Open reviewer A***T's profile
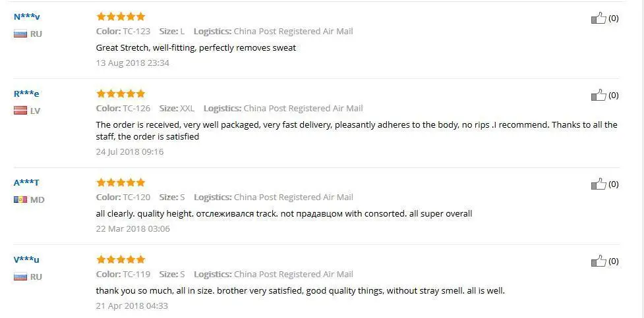Image resolution: width=644 pixels, height=318 pixels. point(26,182)
